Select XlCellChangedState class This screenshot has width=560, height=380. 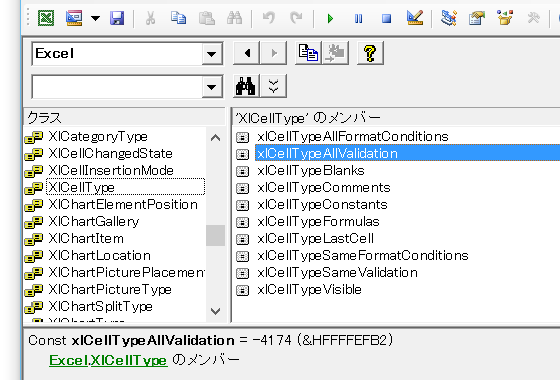pos(110,154)
